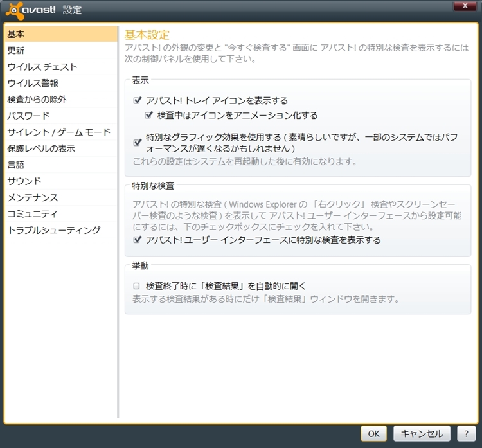Close the avast! 設定 window

pyautogui.click(x=465, y=6)
